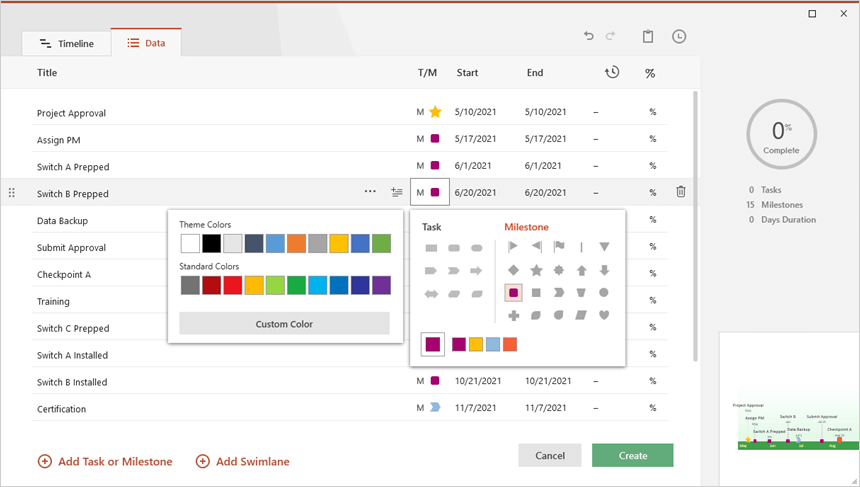
Task: Click Add Task or Milestone link
Action: pos(105,461)
